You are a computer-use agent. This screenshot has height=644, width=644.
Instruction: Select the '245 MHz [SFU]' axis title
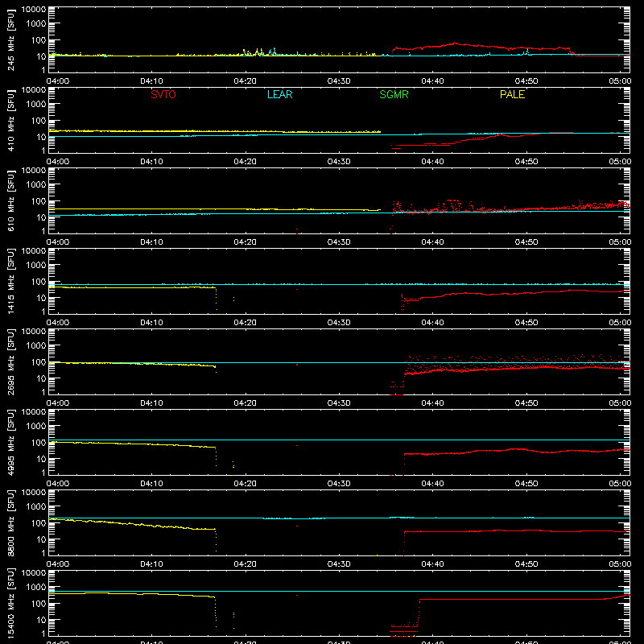(x=10, y=39)
